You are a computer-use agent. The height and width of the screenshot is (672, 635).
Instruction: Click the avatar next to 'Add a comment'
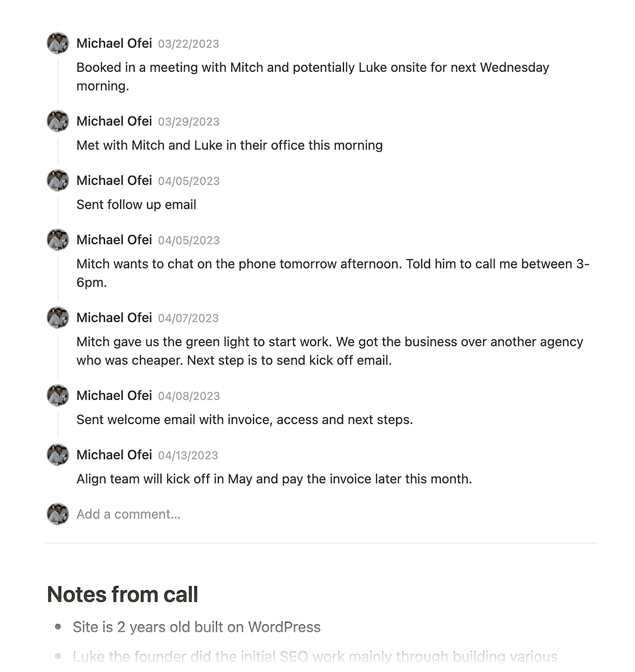(58, 514)
